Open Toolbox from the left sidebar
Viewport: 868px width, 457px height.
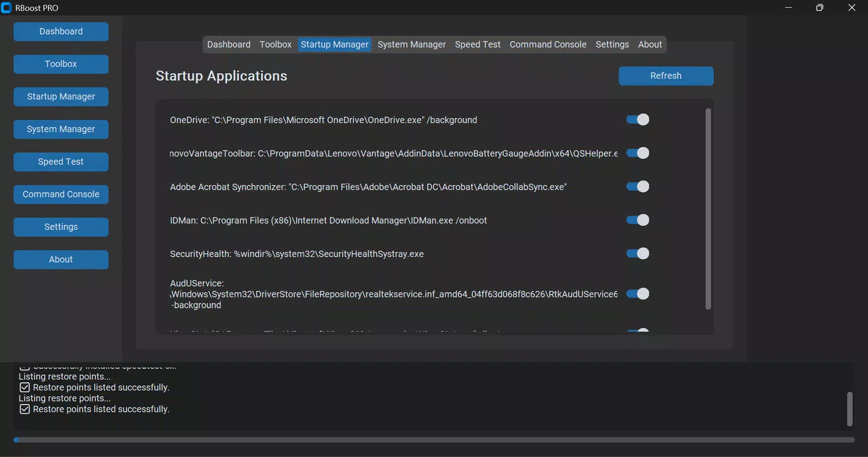[61, 64]
